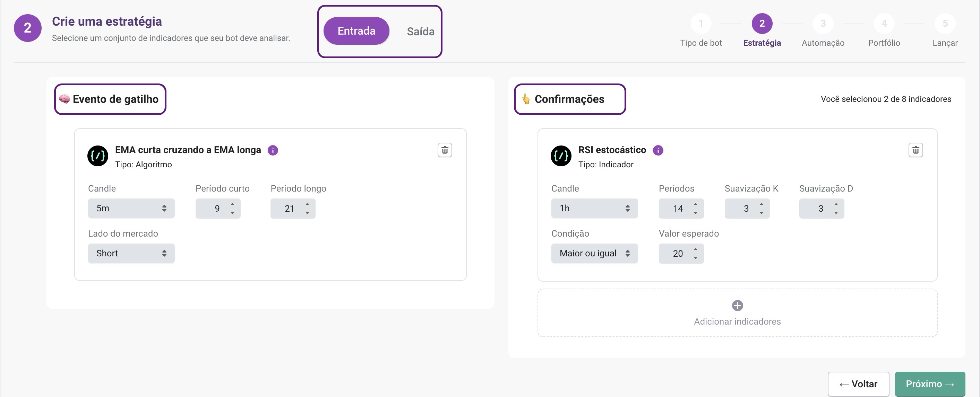Screen dimensions: 980x397
Task: Click the Evento de gatilho heading
Action: 116,99
